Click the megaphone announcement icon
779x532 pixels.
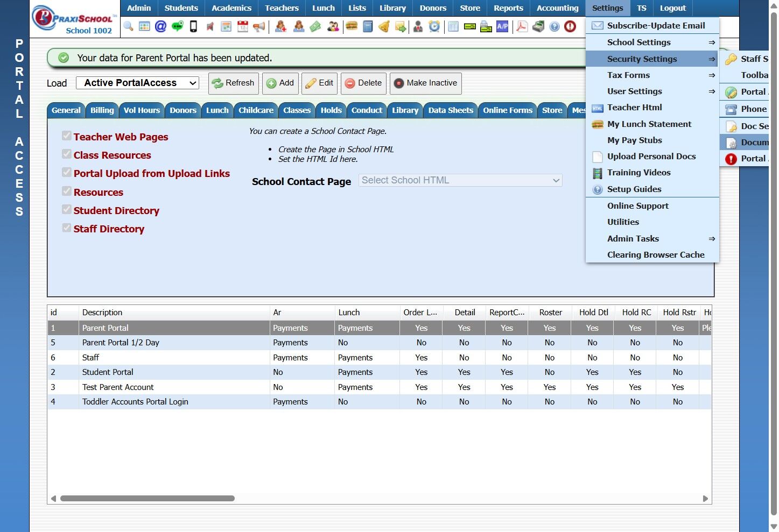click(259, 26)
